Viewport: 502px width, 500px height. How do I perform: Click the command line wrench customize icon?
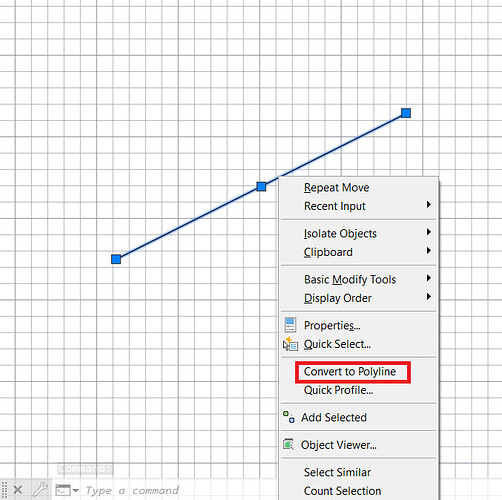tap(41, 490)
